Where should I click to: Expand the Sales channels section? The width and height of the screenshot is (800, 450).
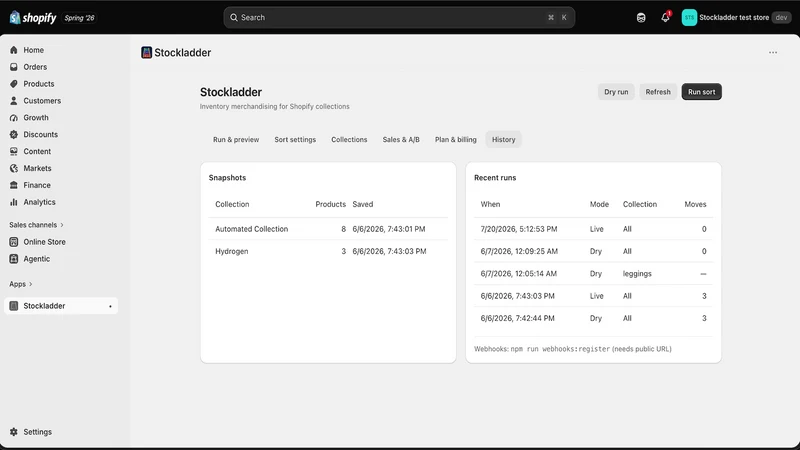[36, 224]
